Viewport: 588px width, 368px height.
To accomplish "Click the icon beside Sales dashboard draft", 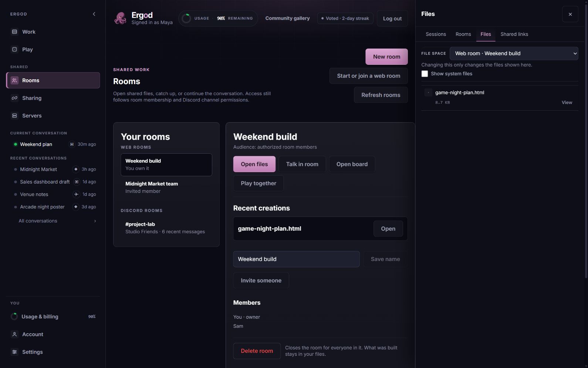I will [77, 182].
